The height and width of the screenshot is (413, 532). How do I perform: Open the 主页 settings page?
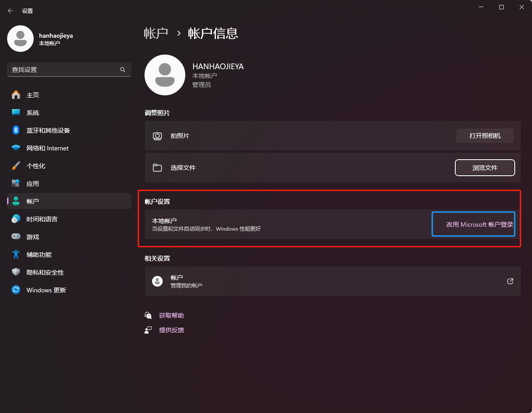[69, 95]
